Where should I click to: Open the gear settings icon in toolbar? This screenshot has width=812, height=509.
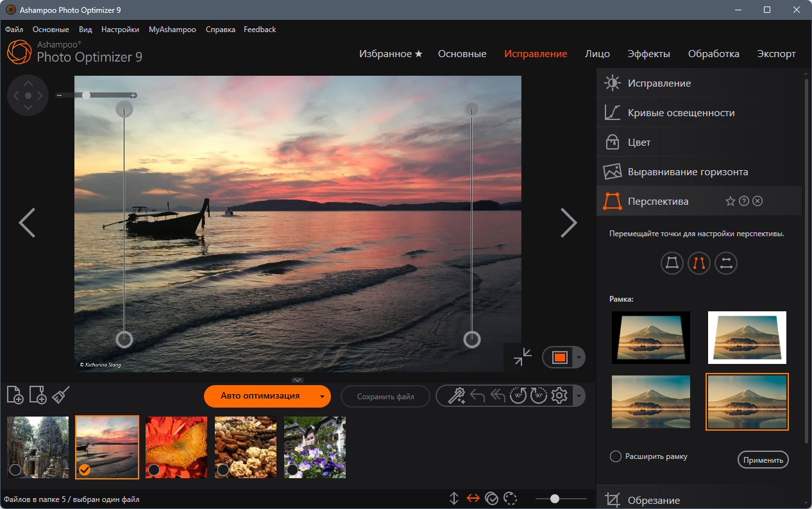tap(559, 396)
